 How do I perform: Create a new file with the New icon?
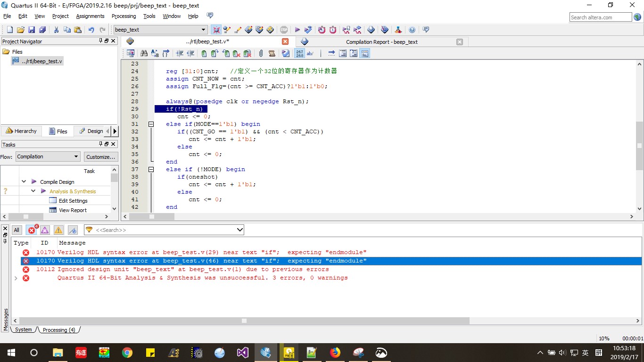(x=9, y=30)
